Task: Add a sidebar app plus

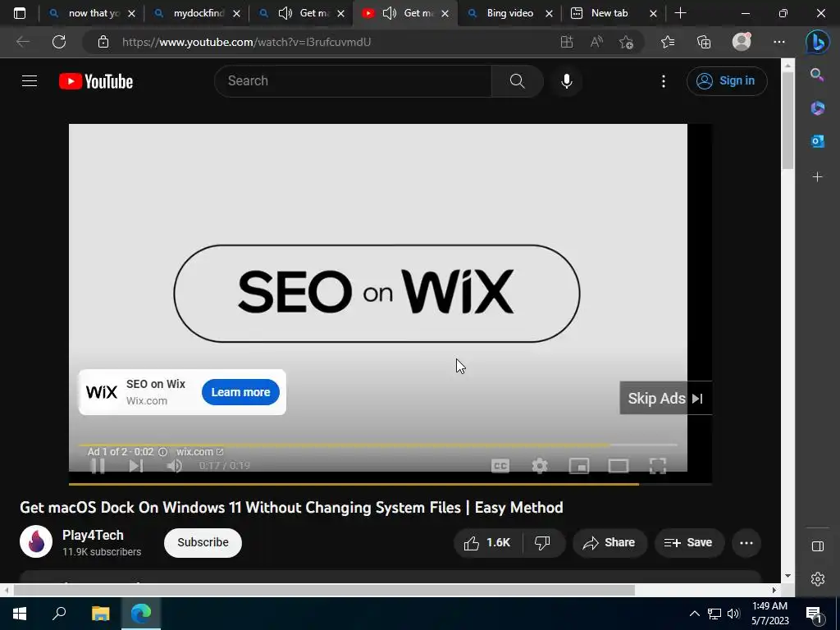Action: click(818, 177)
